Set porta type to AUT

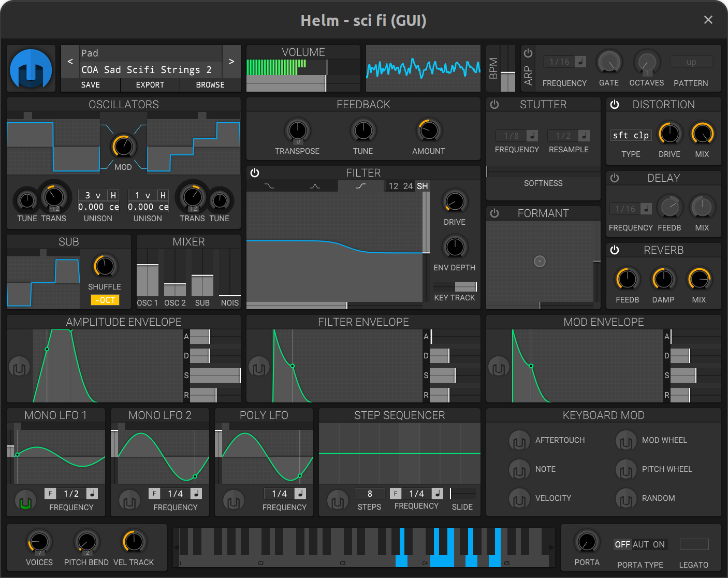[x=640, y=544]
